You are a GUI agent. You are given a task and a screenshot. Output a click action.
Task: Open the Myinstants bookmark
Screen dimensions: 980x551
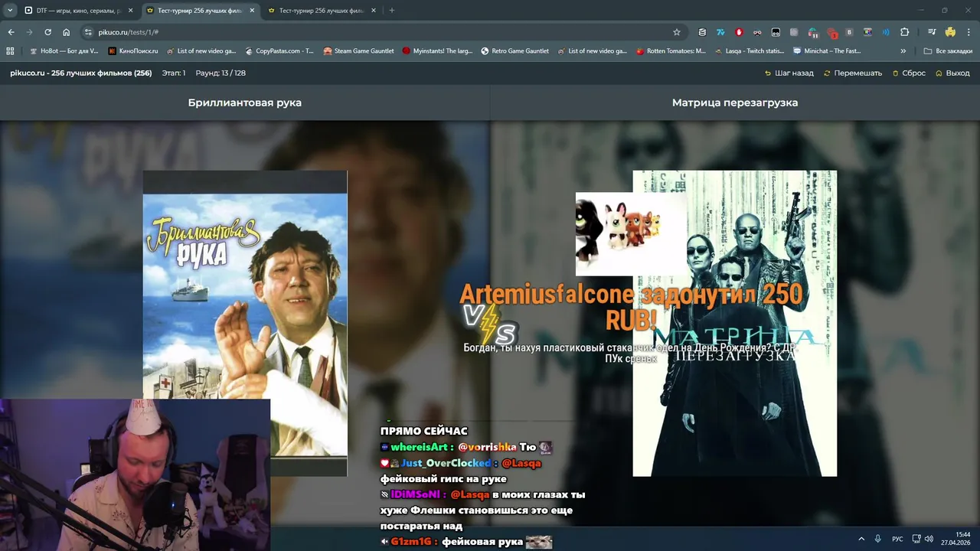pos(437,51)
